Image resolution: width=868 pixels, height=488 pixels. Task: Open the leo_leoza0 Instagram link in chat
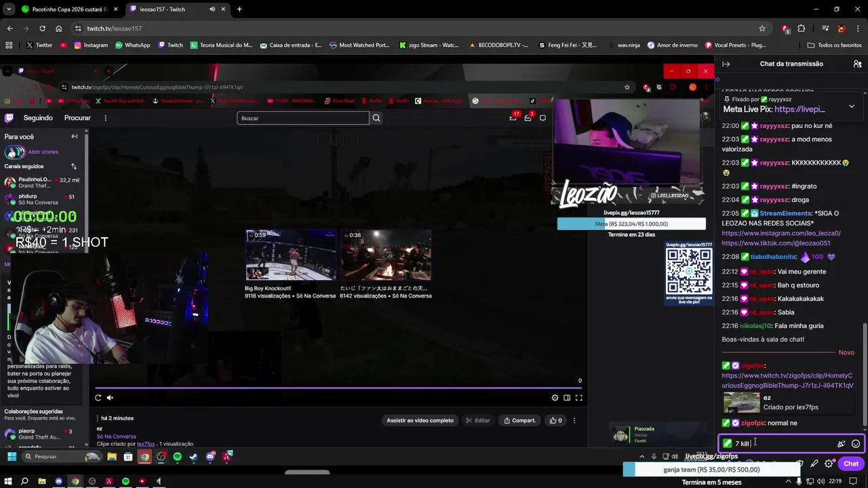click(x=781, y=233)
